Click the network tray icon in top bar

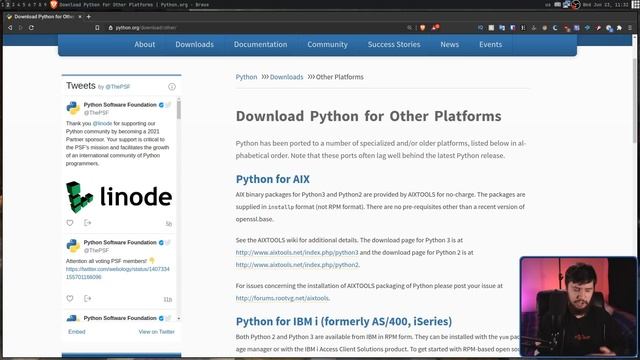[x=566, y=4]
